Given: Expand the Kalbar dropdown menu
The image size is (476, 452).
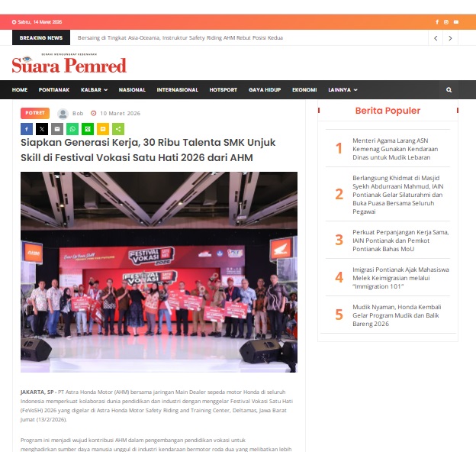Looking at the screenshot, I should [x=91, y=89].
